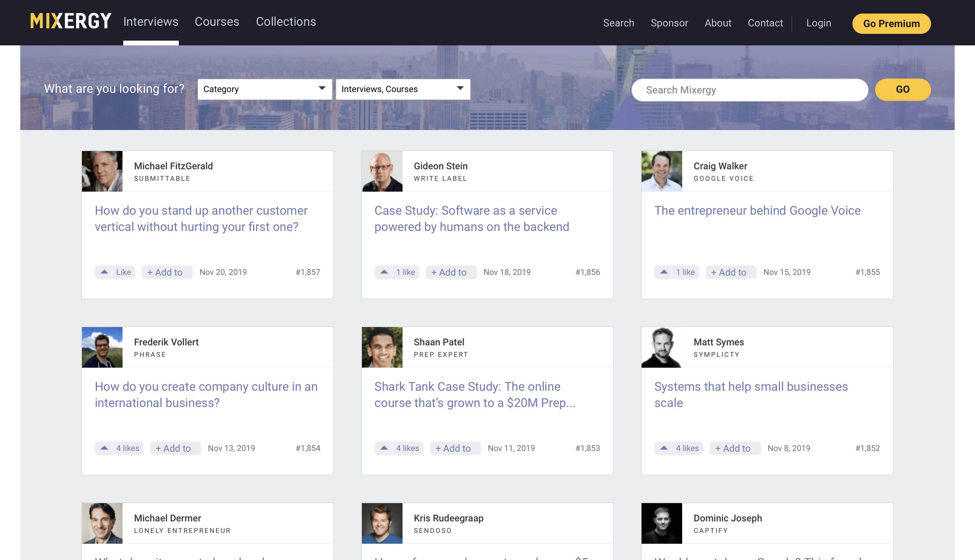
Task: Open Craig Walker's photo thumbnail
Action: [x=662, y=171]
